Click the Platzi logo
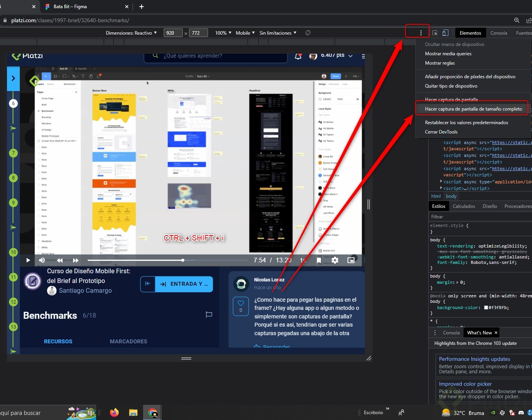532x420 pixels. tap(27, 56)
